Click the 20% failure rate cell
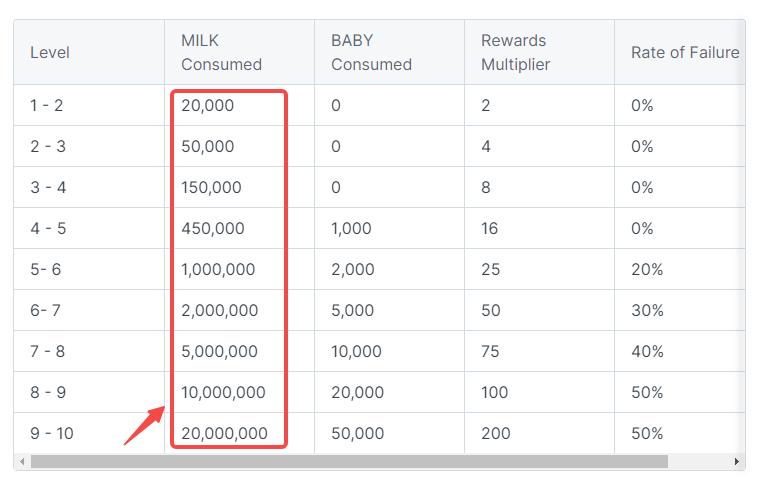 [647, 269]
